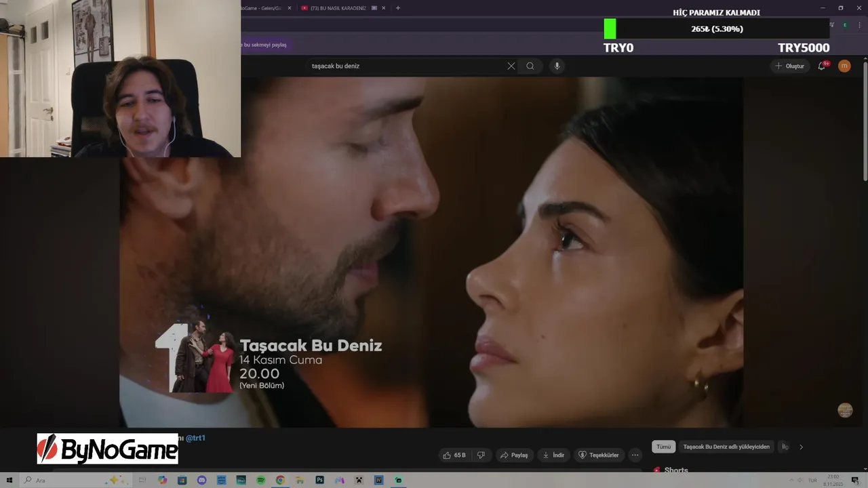The width and height of the screenshot is (868, 488).
Task: Click the Teşekkürler thanks button
Action: [x=599, y=455]
